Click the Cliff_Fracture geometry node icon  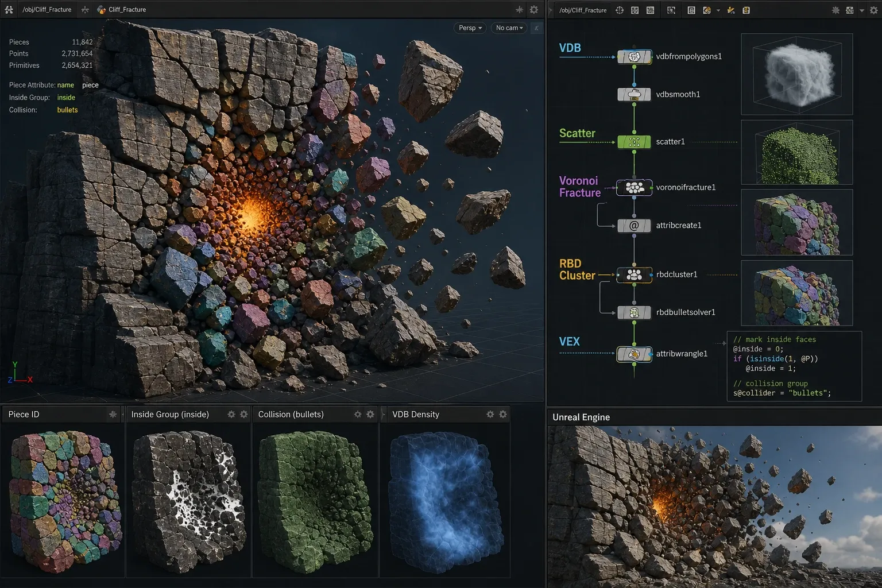102,10
